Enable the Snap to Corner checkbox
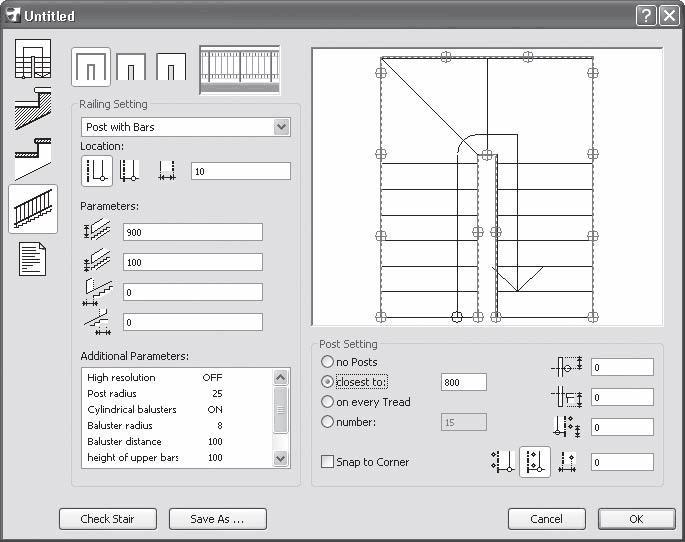Image resolution: width=685 pixels, height=542 pixels. [x=327, y=462]
